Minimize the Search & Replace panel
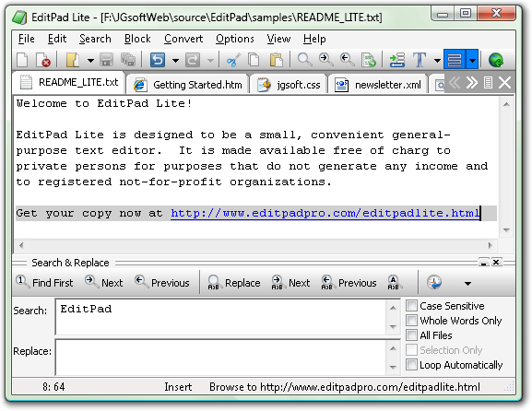532x411 pixels. coord(483,262)
